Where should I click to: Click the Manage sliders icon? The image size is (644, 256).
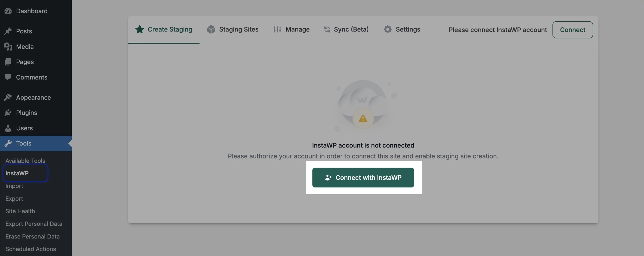[277, 29]
